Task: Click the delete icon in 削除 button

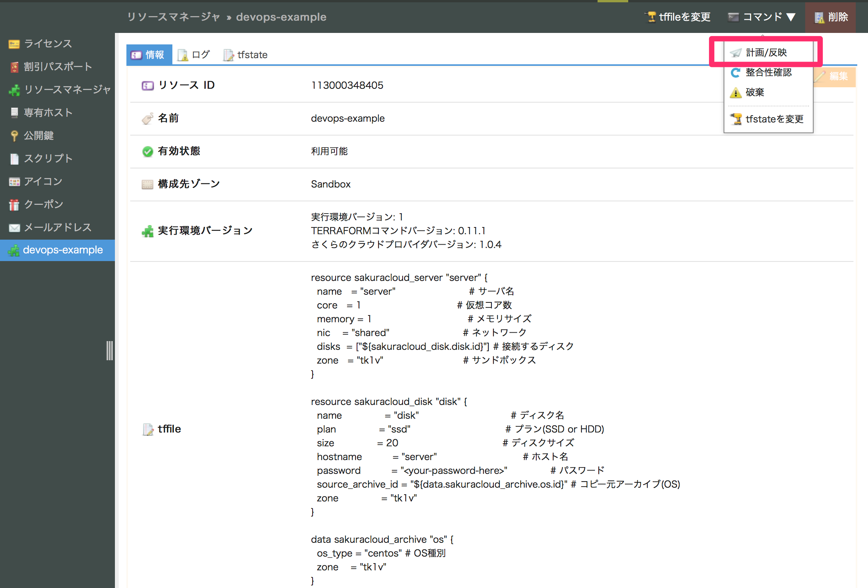Action: click(x=819, y=17)
